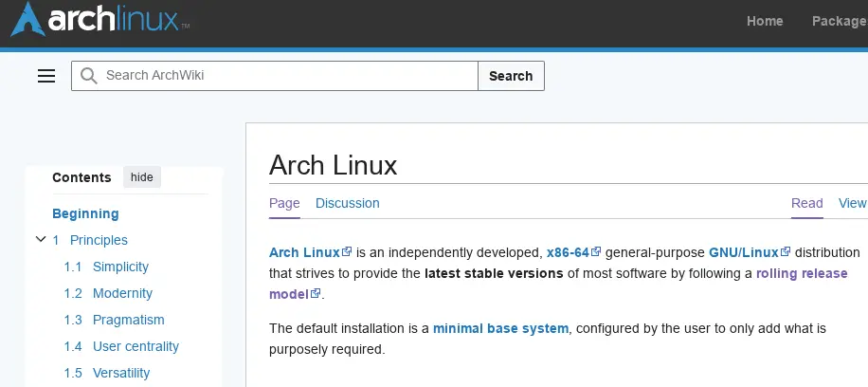Viewport: 868px width, 387px height.
Task: Open the x86-64 link
Action: (x=568, y=252)
